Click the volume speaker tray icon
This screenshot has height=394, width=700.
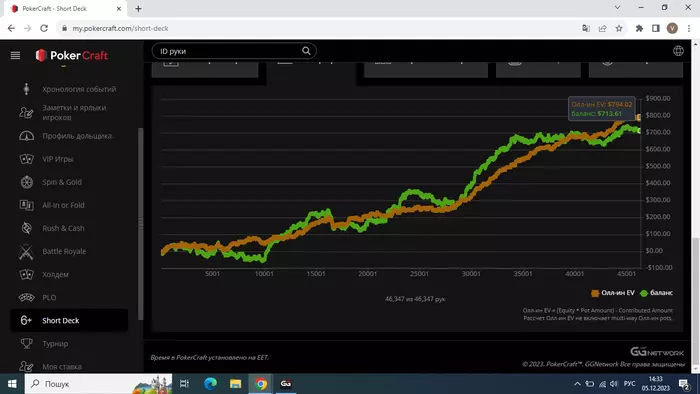(614, 384)
